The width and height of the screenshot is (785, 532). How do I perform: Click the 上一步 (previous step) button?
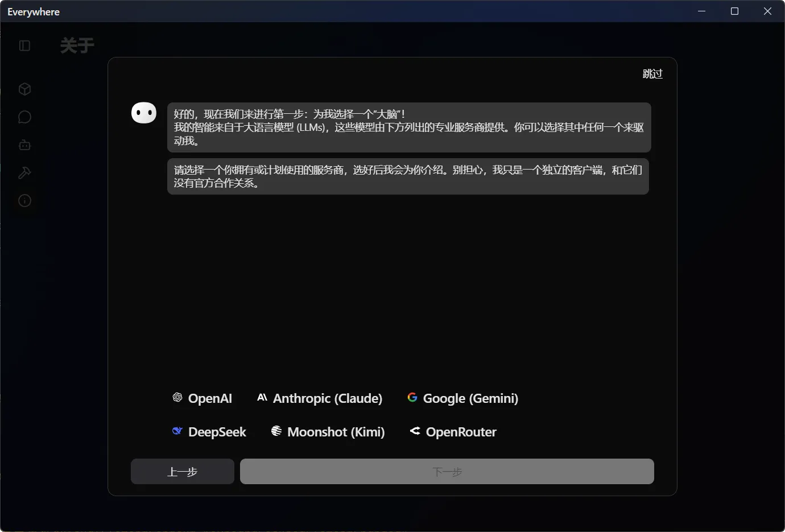182,471
